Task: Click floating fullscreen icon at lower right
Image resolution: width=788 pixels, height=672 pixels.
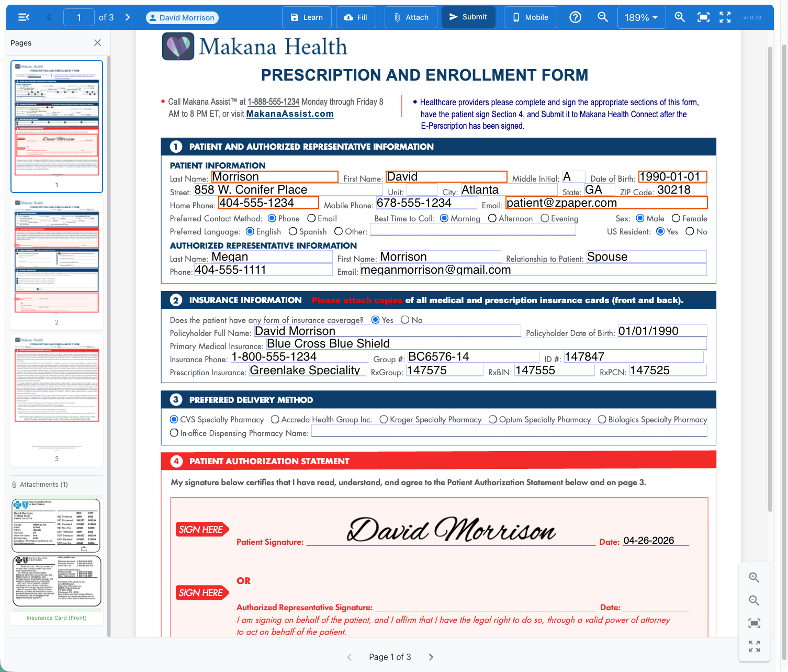Action: [x=754, y=646]
